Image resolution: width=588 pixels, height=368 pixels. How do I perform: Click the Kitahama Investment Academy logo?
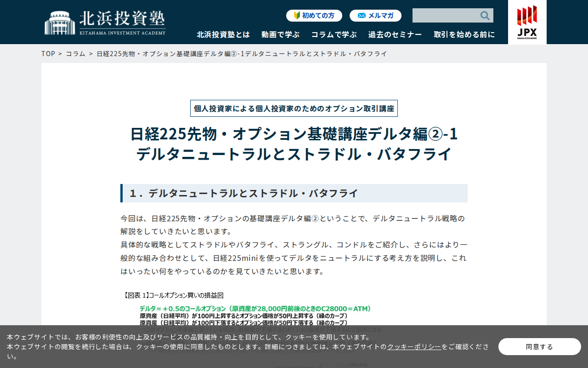pyautogui.click(x=105, y=23)
